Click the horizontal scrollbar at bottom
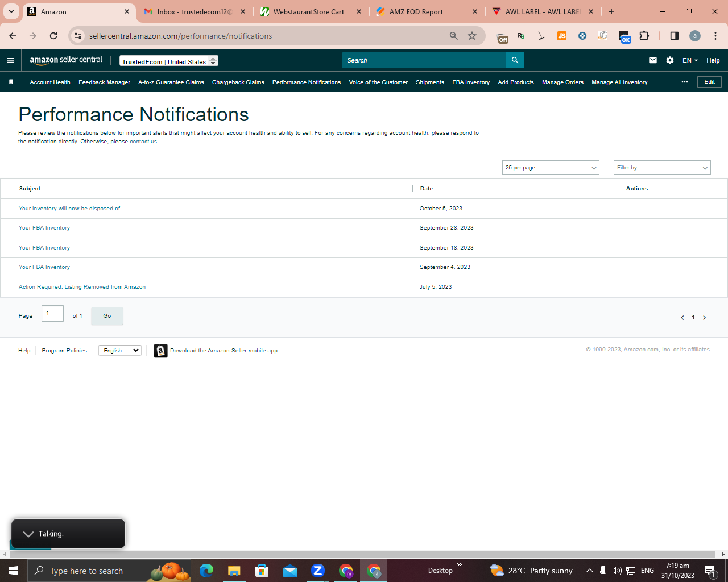The height and width of the screenshot is (582, 728). [x=362, y=554]
